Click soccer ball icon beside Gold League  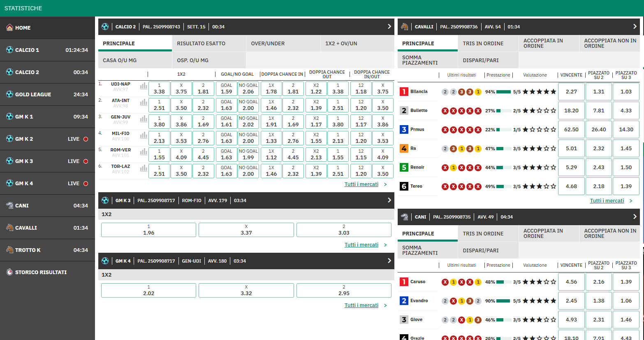9,94
